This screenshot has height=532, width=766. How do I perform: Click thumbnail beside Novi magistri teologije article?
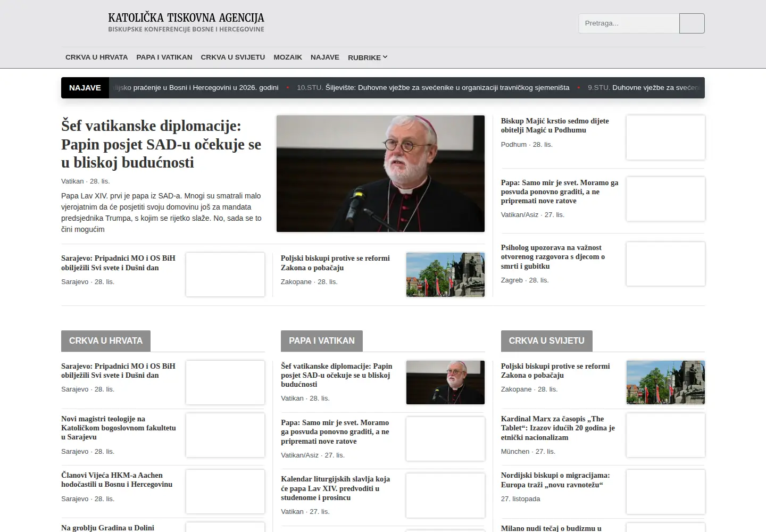pos(225,435)
